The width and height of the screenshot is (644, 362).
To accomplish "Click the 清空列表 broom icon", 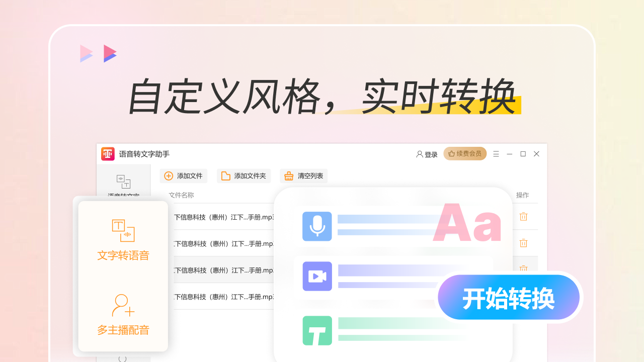I will (288, 175).
